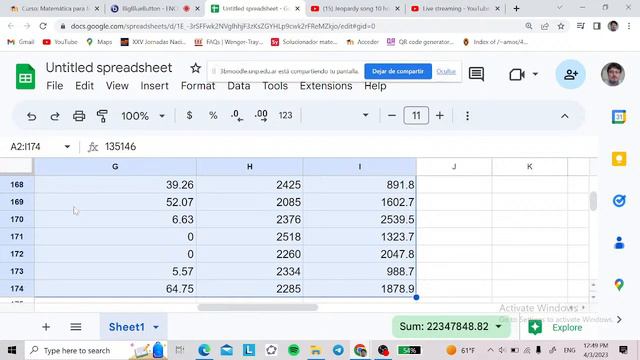Open the all sheets list
The width and height of the screenshot is (640, 360).
76,327
